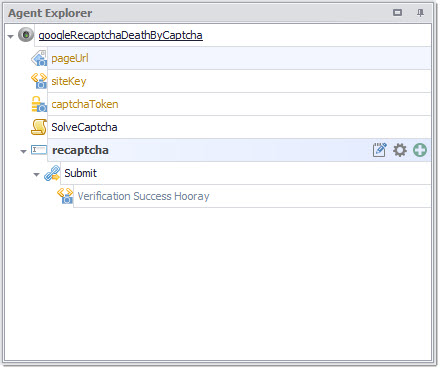
Task: Collapse the googleRecaptchaDeathByCaptcha root node
Action: click(11, 36)
